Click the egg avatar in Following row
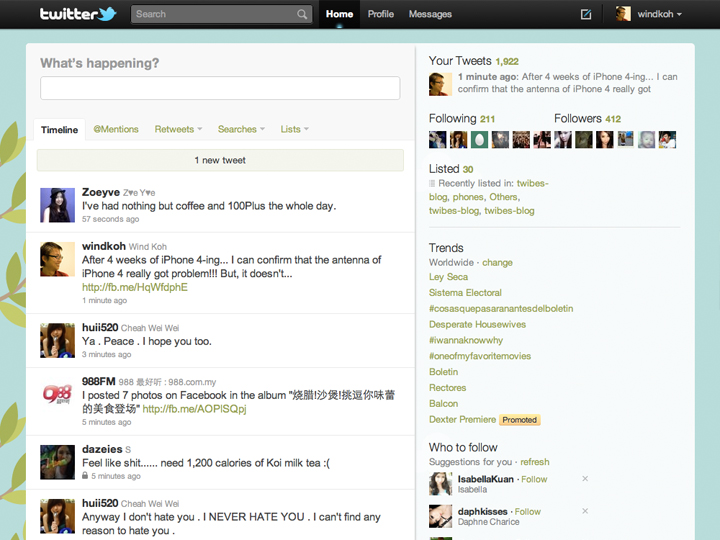This screenshot has height=540, width=720. tap(479, 140)
